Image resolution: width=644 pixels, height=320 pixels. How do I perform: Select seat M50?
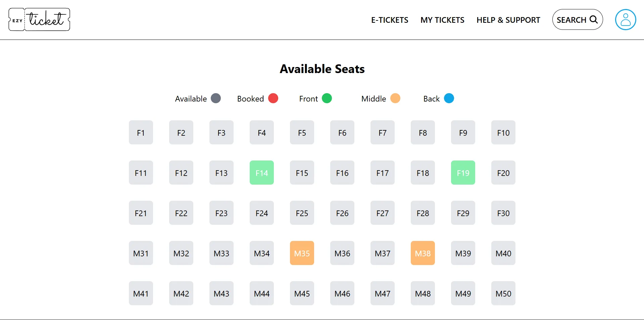[x=503, y=293]
